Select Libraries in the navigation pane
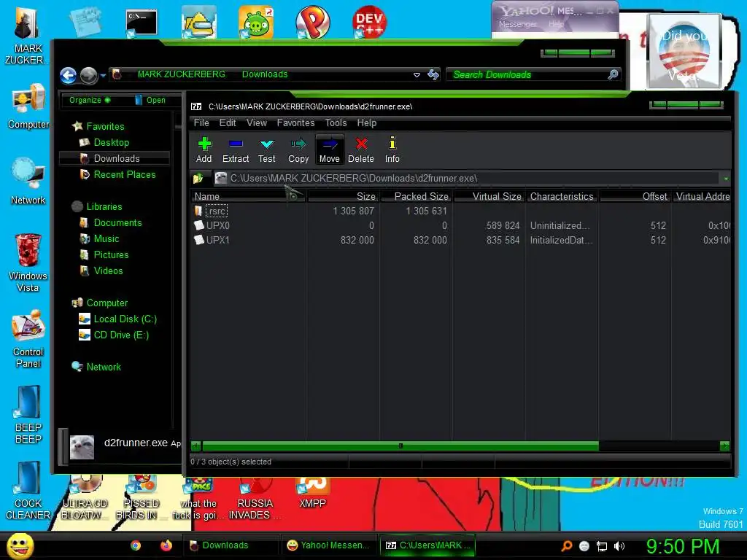The image size is (747, 560). (104, 206)
